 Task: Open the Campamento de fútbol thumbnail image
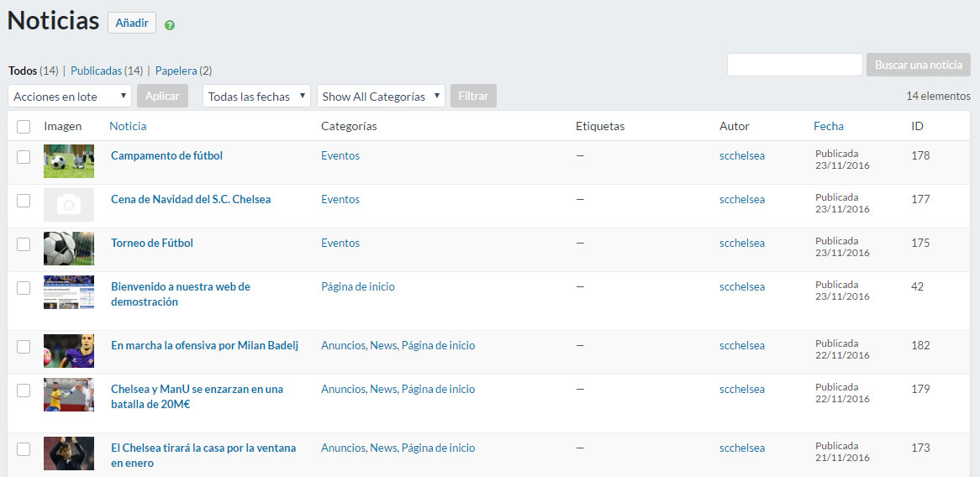point(69,161)
